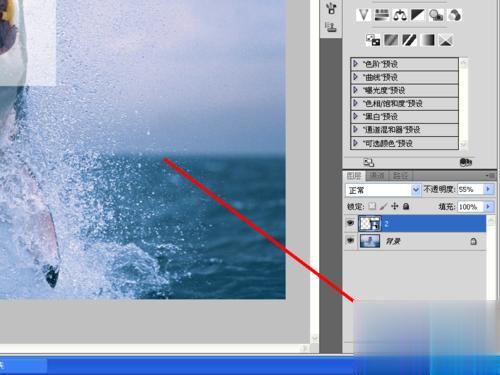Hide layer 2 with its eye icon
Viewport: 500px width, 375px height.
[x=350, y=223]
